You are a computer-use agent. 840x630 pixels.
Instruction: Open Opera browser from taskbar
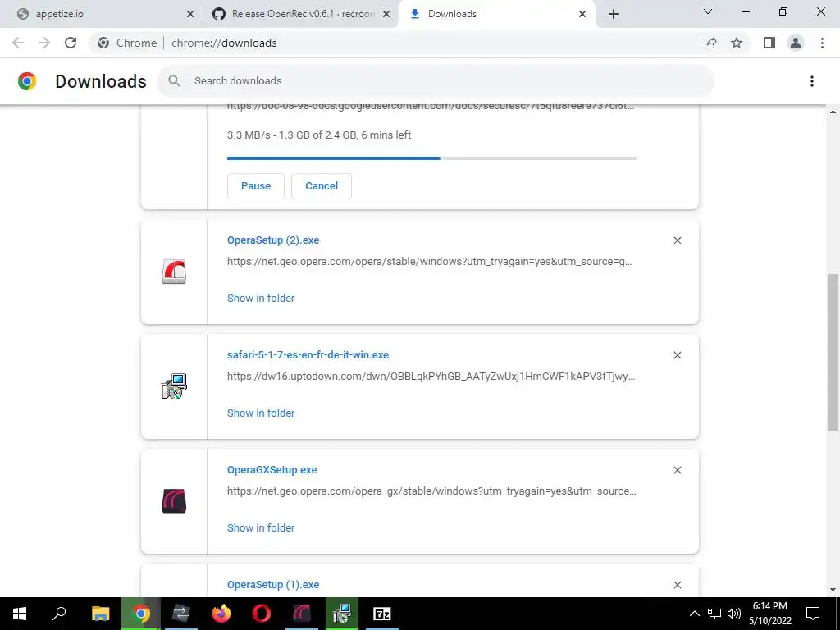click(262, 614)
